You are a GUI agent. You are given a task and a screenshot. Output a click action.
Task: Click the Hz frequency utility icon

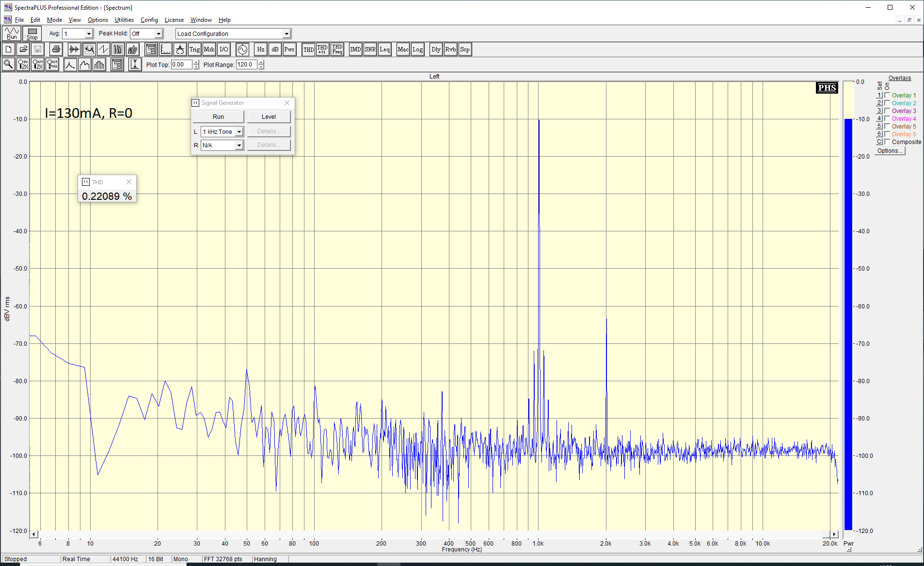260,49
